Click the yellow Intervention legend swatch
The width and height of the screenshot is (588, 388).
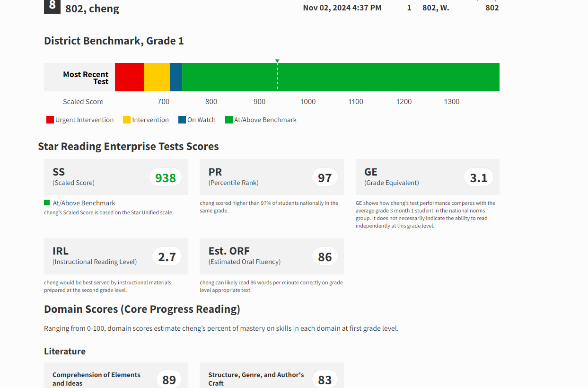point(127,120)
